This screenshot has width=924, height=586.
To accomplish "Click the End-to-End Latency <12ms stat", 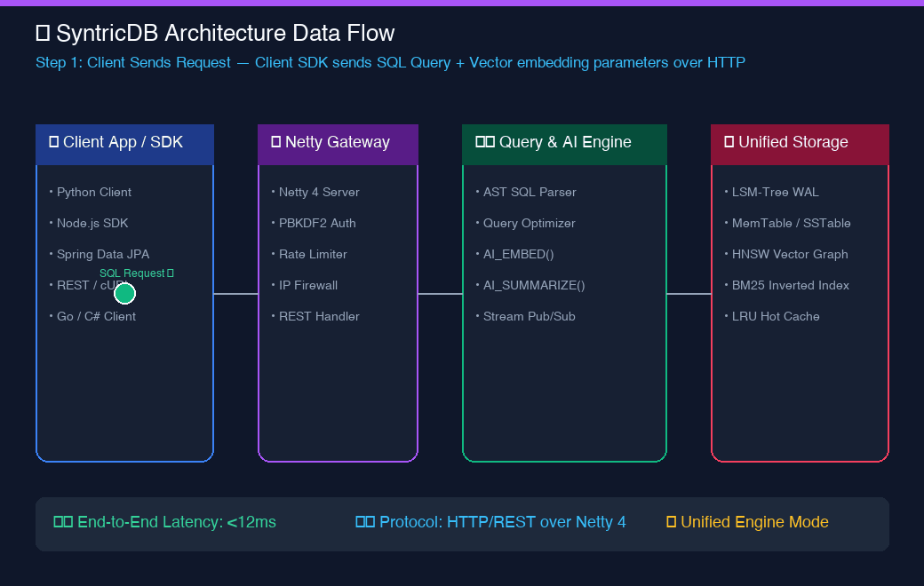I will click(165, 522).
